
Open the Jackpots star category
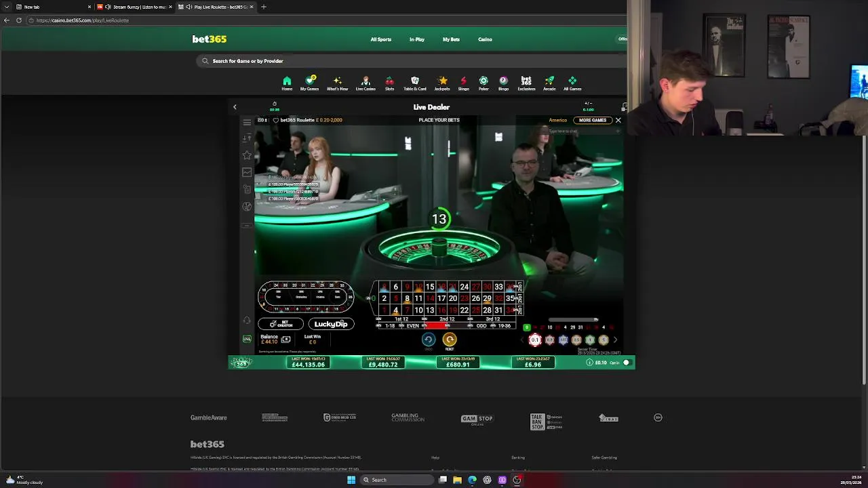(x=442, y=83)
